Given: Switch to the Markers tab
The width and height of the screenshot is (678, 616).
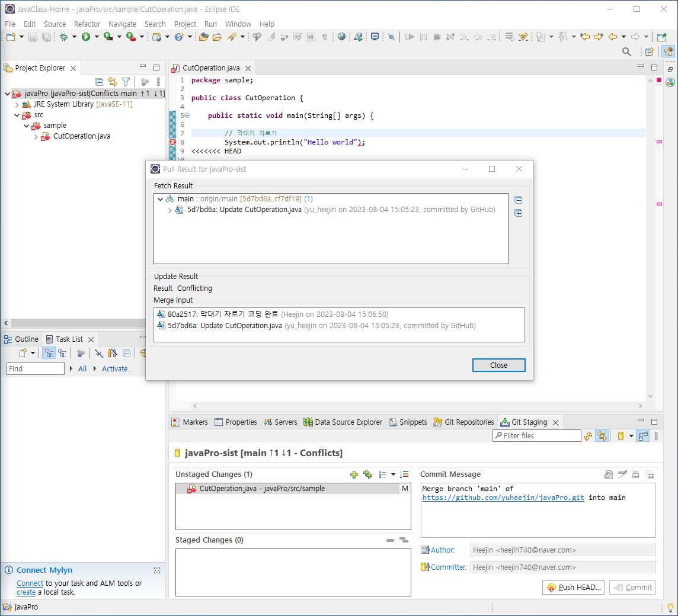Looking at the screenshot, I should [190, 422].
